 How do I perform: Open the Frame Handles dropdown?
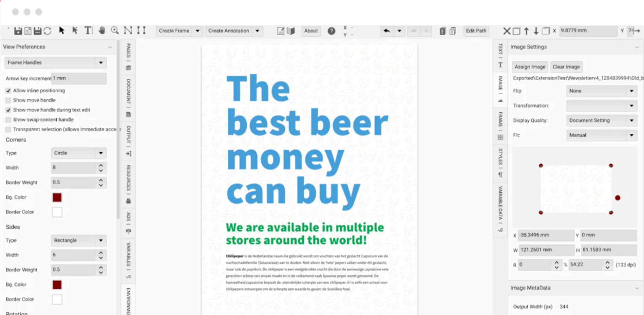coord(56,63)
